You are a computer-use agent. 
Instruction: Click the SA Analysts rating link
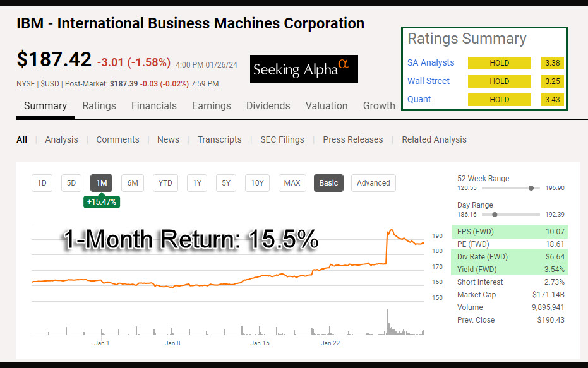(431, 63)
